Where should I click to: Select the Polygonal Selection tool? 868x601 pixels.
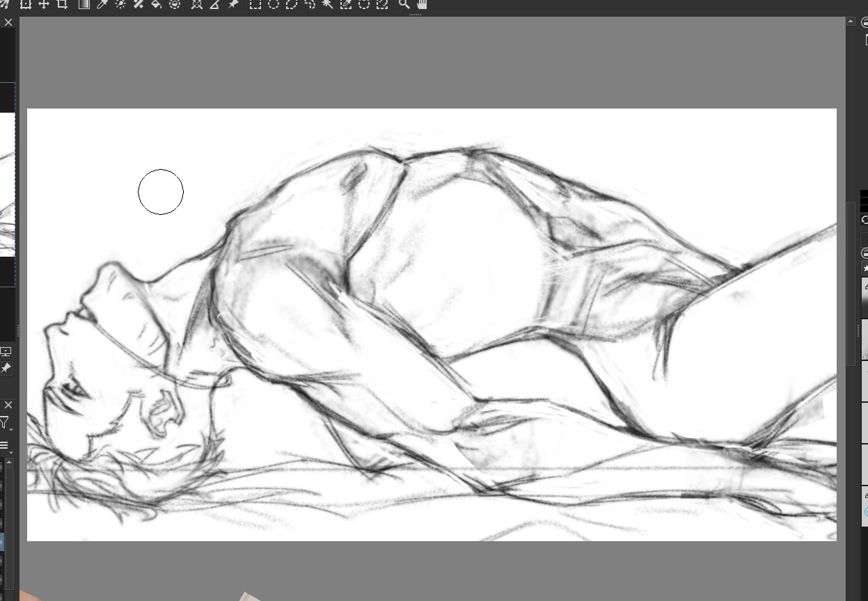292,4
